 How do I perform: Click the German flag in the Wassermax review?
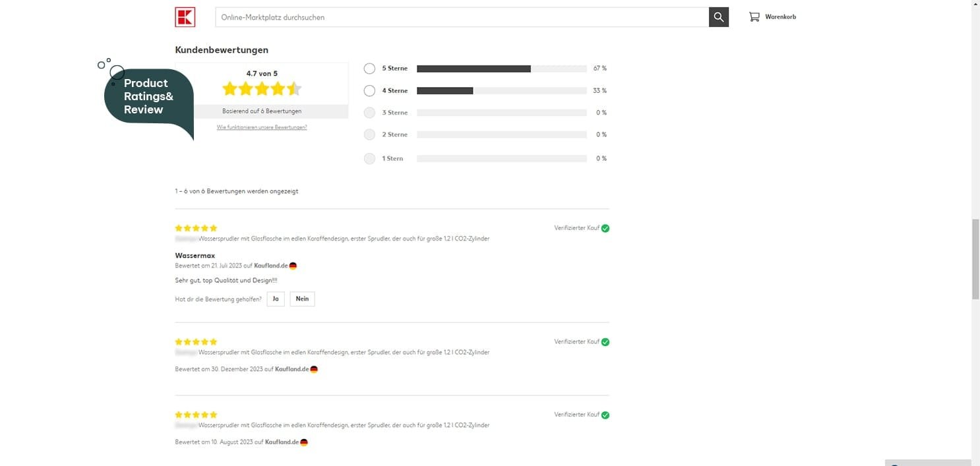293,266
